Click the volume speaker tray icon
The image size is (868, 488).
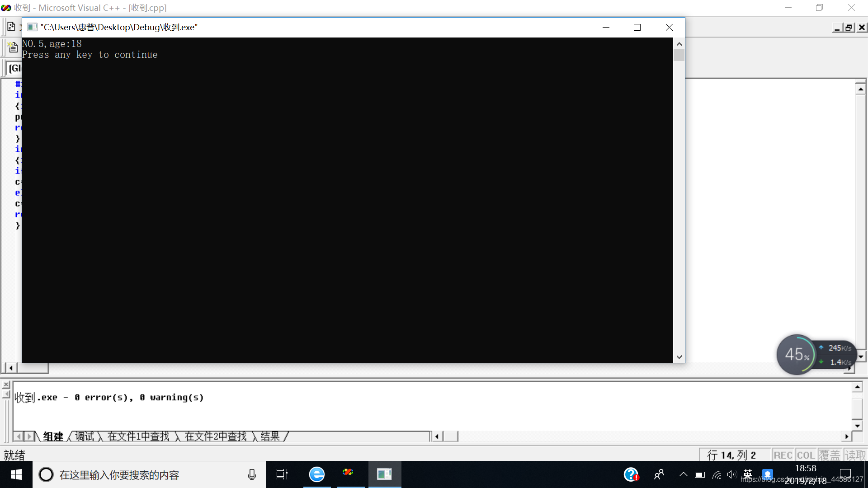coord(732,474)
